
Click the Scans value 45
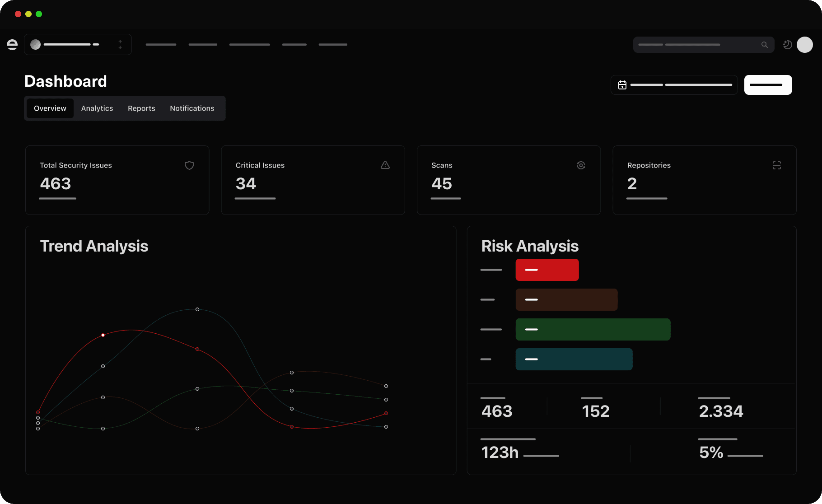(x=442, y=184)
